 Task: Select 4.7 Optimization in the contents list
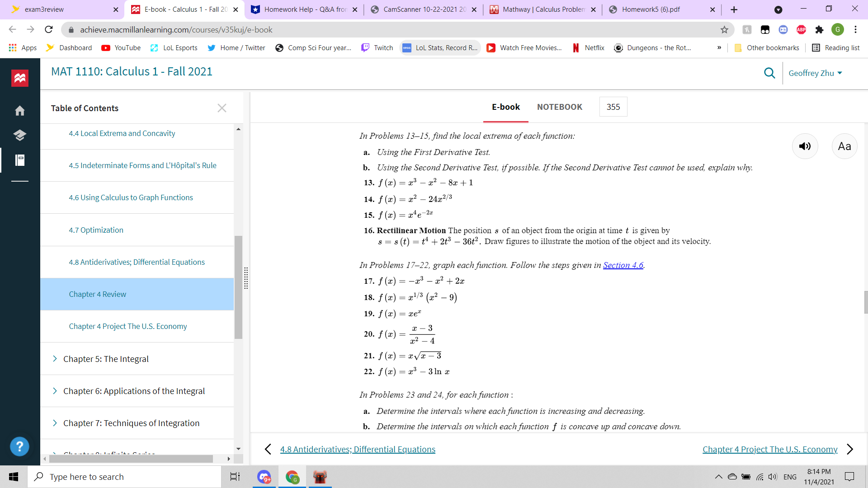tap(96, 230)
